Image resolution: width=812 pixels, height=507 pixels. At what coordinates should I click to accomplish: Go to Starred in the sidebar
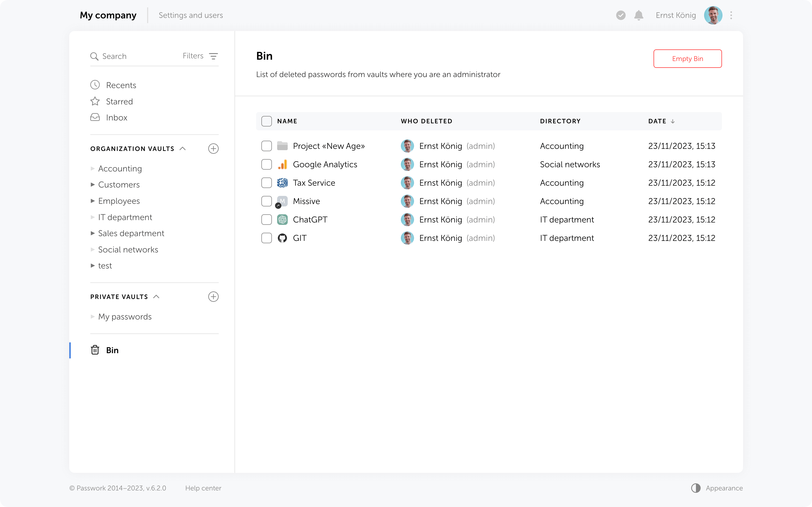pyautogui.click(x=119, y=102)
